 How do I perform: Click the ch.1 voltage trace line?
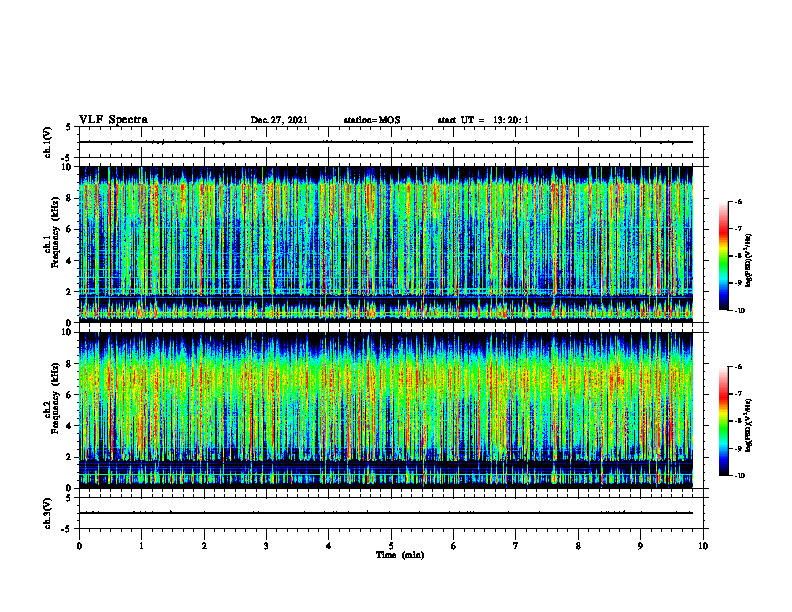pyautogui.click(x=385, y=142)
